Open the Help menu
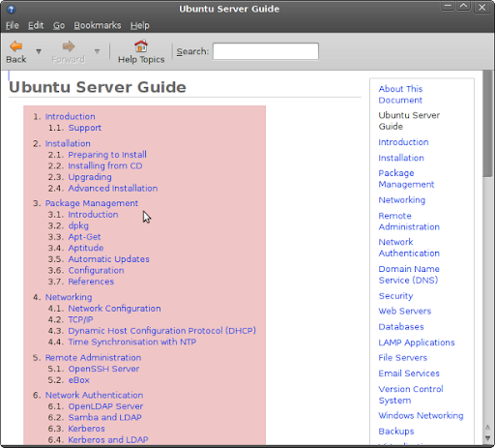 coord(140,25)
